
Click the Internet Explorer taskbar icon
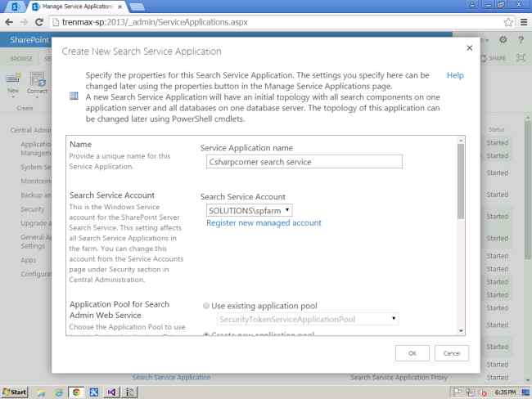[59, 392]
